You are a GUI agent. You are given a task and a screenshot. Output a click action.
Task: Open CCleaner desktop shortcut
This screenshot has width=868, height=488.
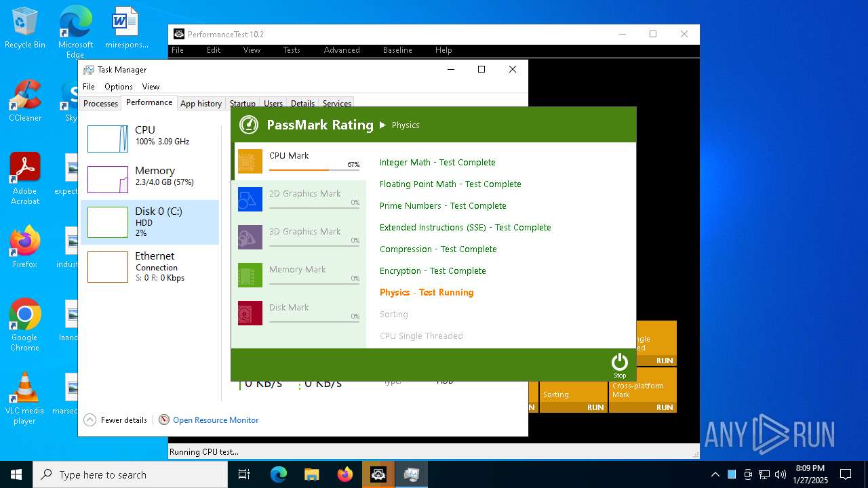(25, 102)
